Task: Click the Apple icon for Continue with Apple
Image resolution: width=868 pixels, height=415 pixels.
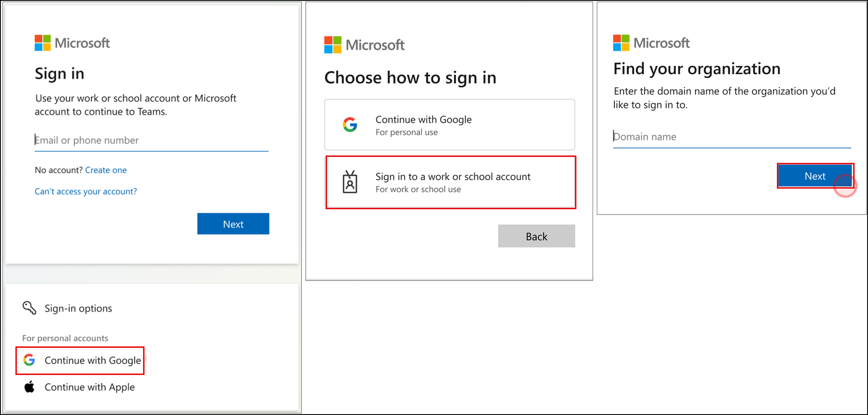Action: [x=29, y=386]
